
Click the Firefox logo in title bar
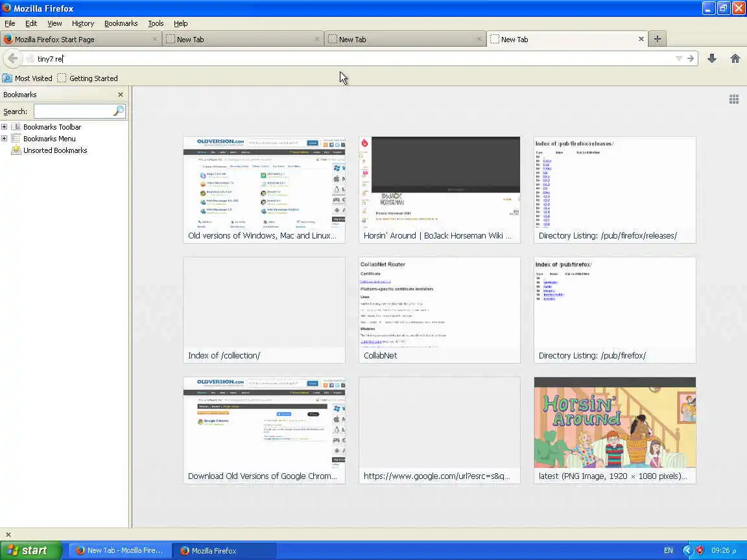click(6, 8)
